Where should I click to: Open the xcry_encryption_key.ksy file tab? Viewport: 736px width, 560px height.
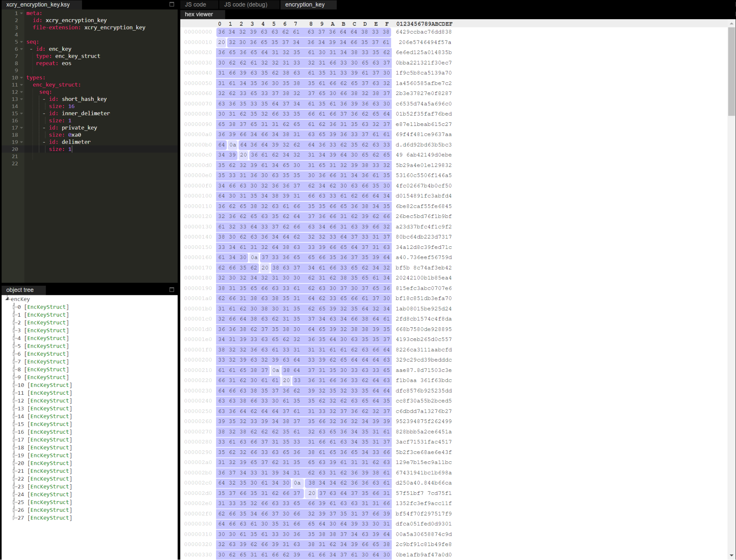tap(38, 4)
